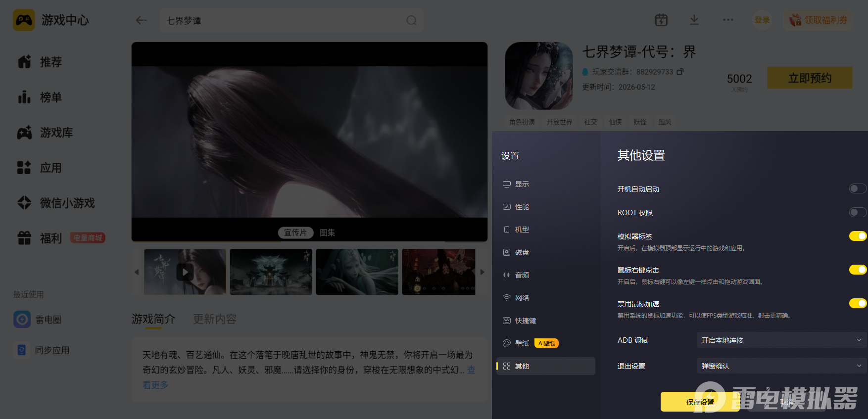Open the downloads icon in top bar

point(694,20)
